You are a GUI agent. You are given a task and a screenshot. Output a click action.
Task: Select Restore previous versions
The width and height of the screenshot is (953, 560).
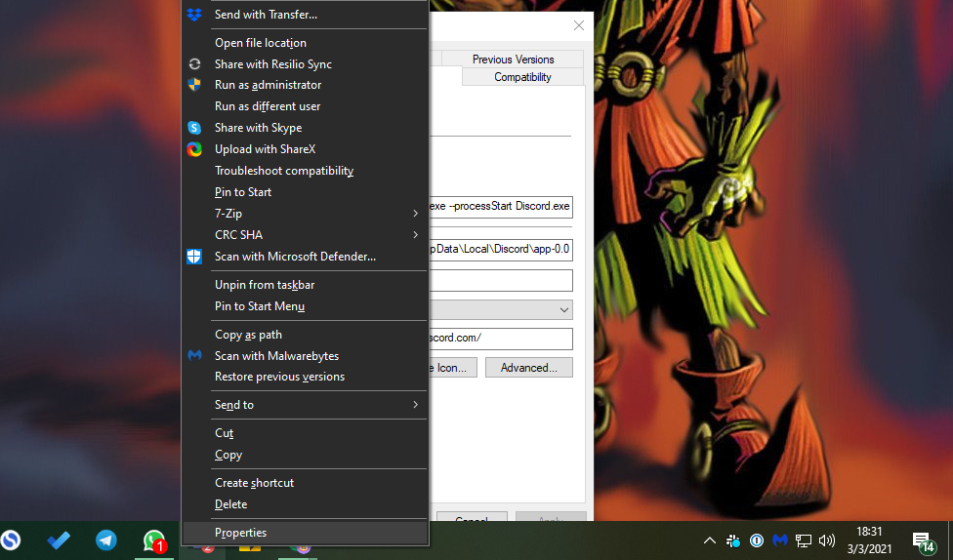click(x=305, y=377)
